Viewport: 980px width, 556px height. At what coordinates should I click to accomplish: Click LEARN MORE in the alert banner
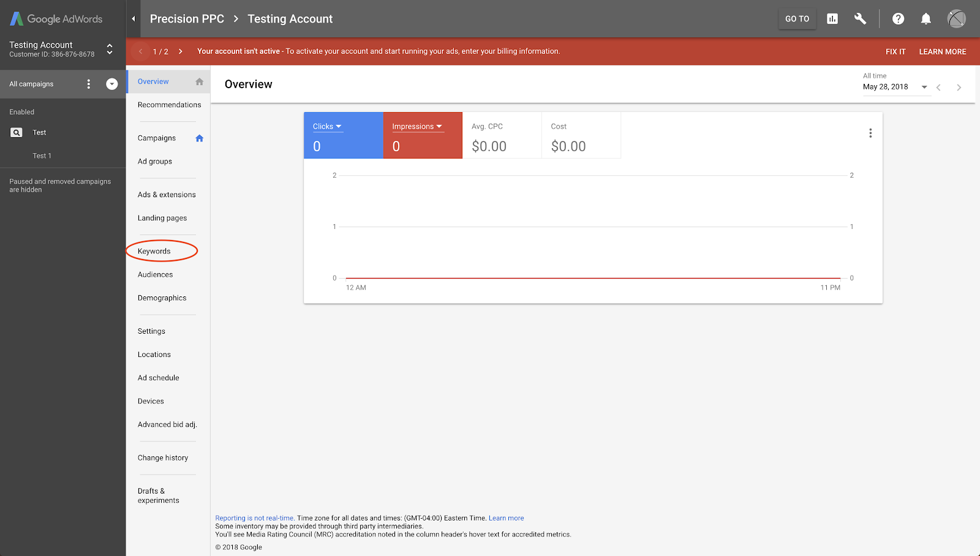click(943, 51)
